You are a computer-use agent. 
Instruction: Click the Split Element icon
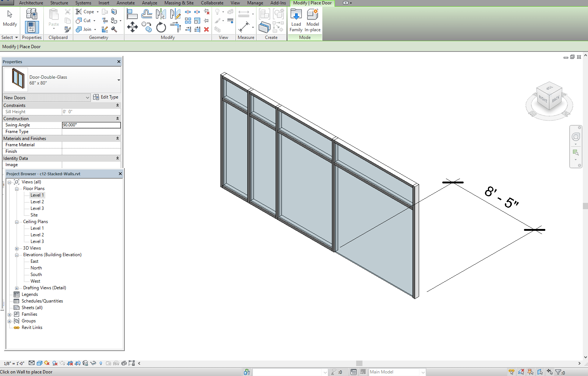point(188,12)
